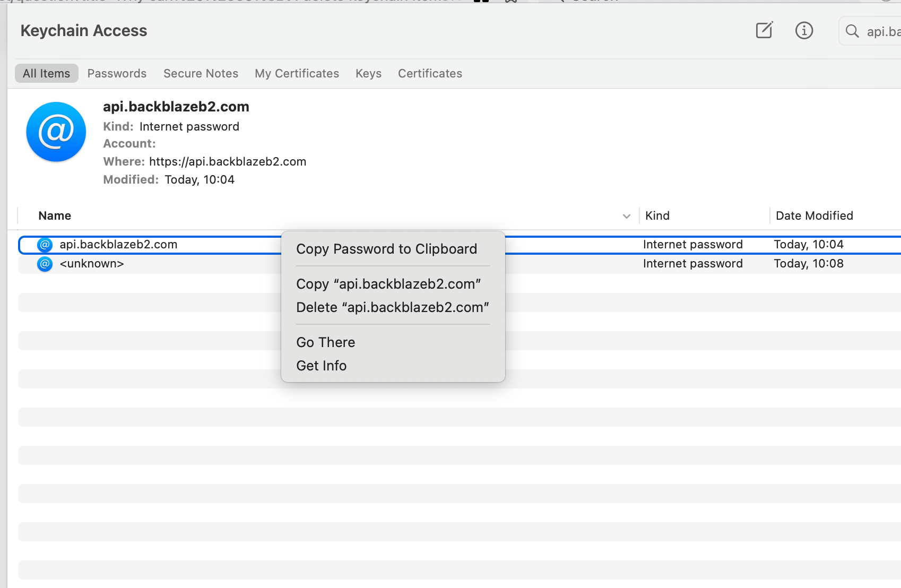The image size is (901, 588).
Task: Select Go There in the context menu
Action: [x=325, y=342]
